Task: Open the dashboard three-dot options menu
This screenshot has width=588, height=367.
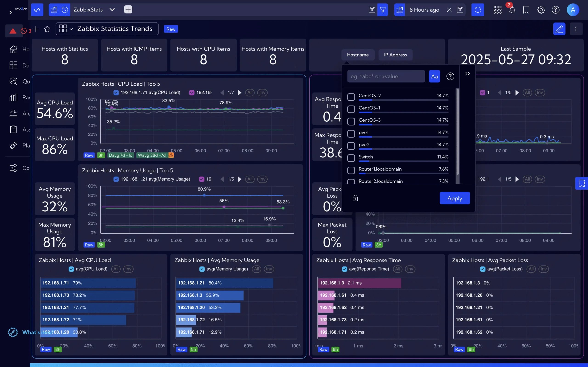Action: pyautogui.click(x=576, y=29)
